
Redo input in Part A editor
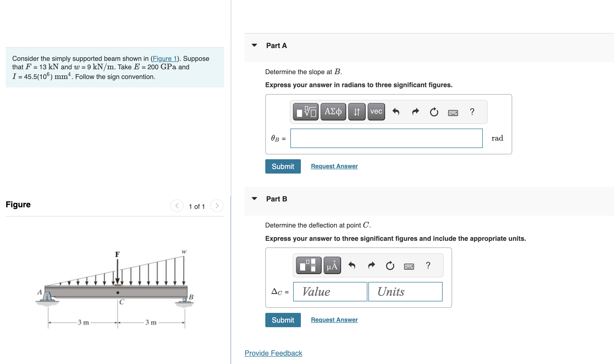(x=415, y=112)
